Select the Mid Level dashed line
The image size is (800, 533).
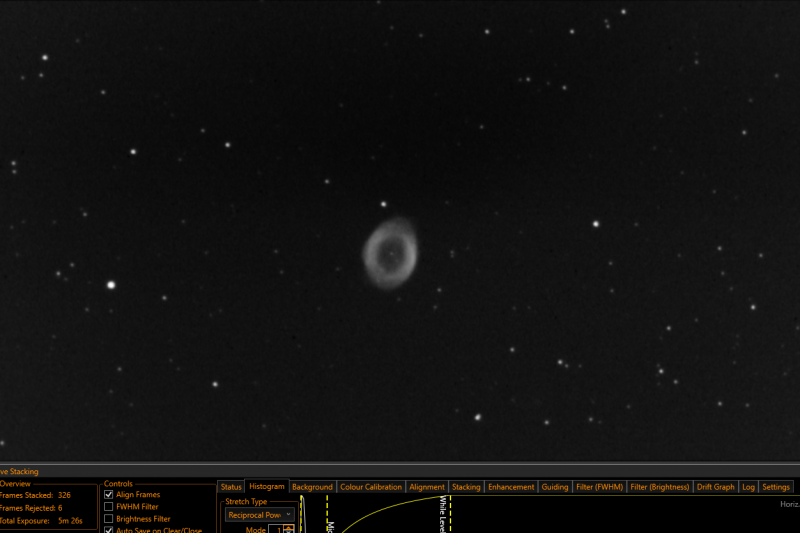(x=327, y=514)
